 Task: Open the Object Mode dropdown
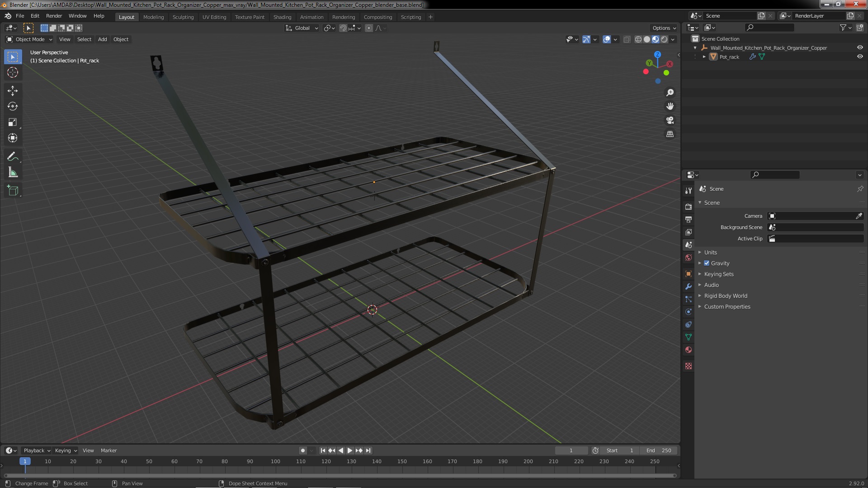[29, 39]
